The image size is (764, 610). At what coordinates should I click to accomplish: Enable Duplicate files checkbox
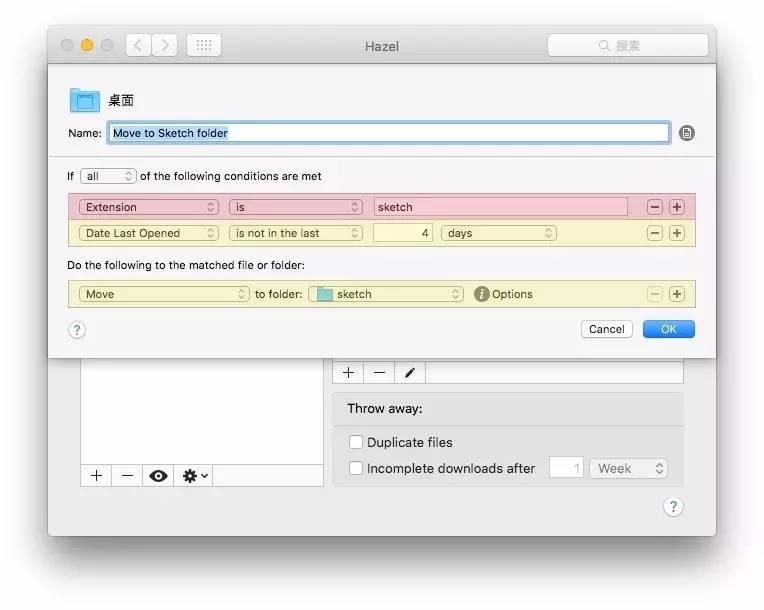tap(356, 442)
